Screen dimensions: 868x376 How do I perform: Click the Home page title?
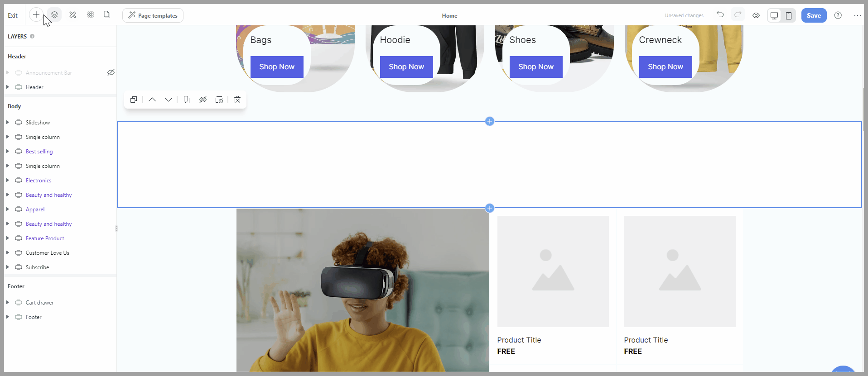[449, 15]
